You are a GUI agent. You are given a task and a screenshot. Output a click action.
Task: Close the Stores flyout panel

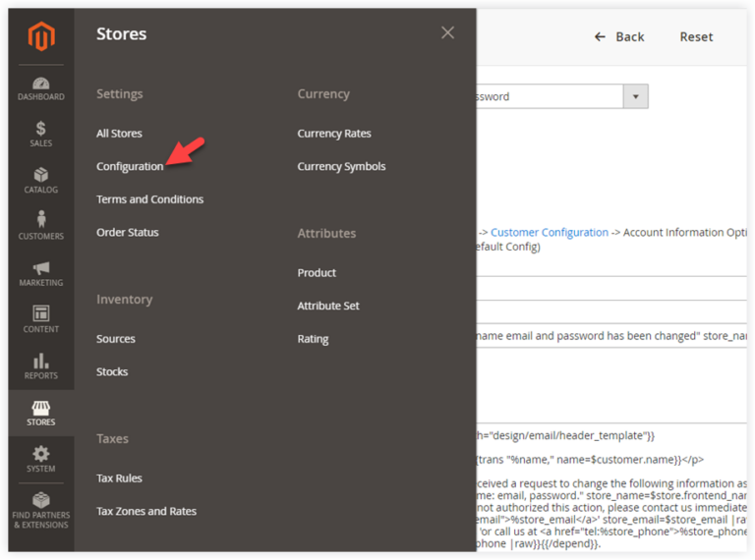point(447,33)
